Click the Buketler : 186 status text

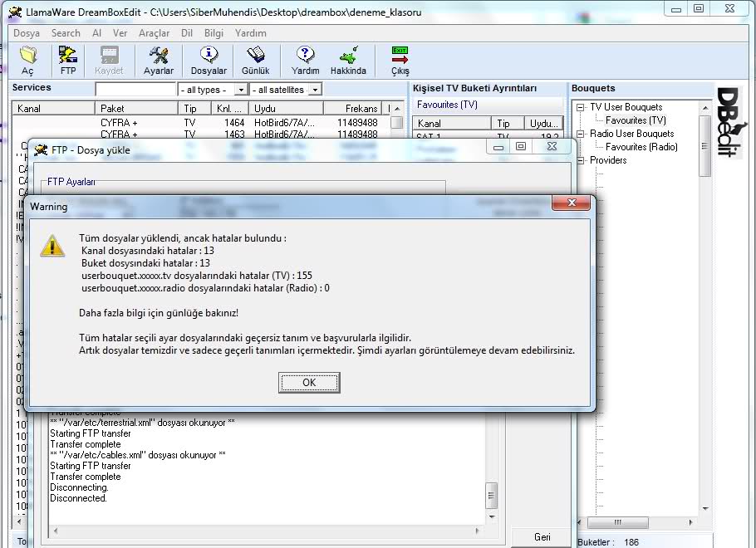[x=608, y=542]
